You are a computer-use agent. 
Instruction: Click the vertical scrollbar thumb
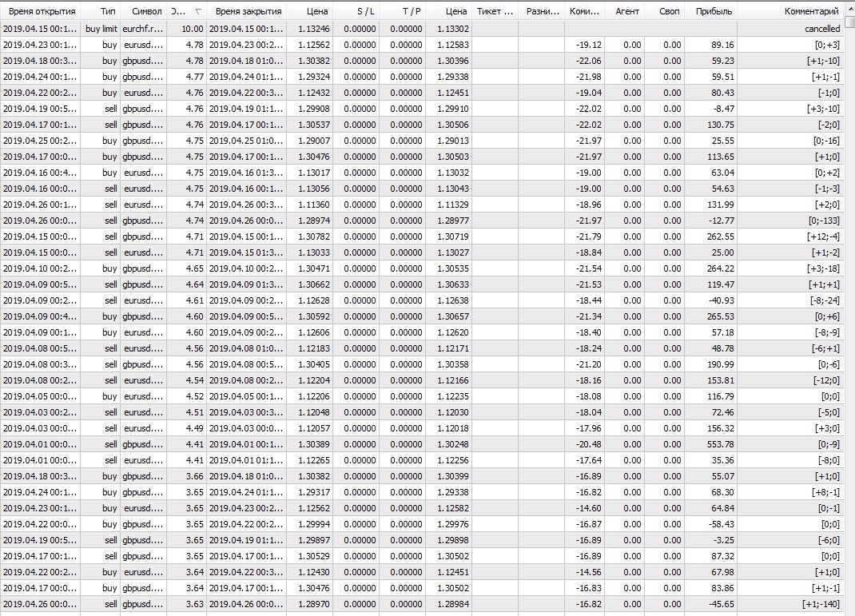(x=849, y=22)
